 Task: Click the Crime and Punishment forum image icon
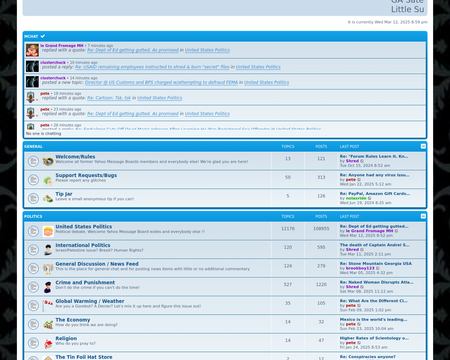point(48,287)
